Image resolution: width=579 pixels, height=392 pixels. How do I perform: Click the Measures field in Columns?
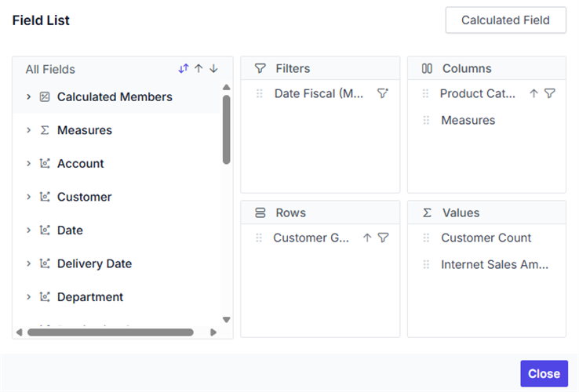pos(468,120)
